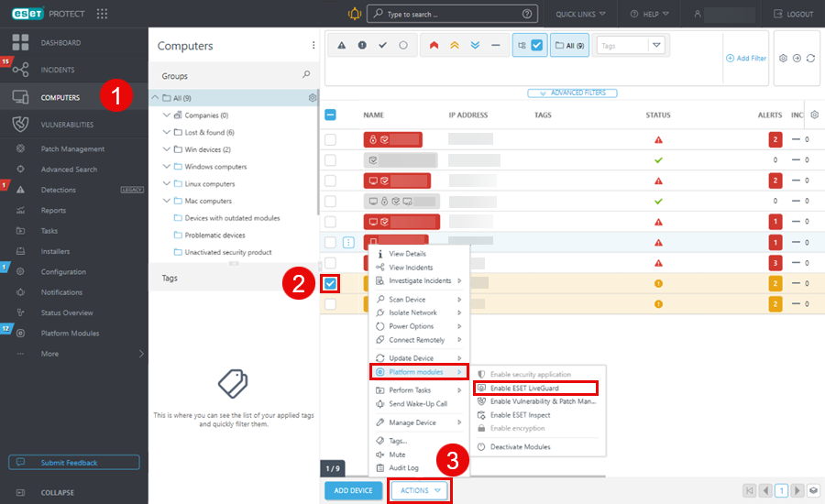Filter by OK checkmark status icon
The width and height of the screenshot is (825, 504).
pyautogui.click(x=382, y=45)
